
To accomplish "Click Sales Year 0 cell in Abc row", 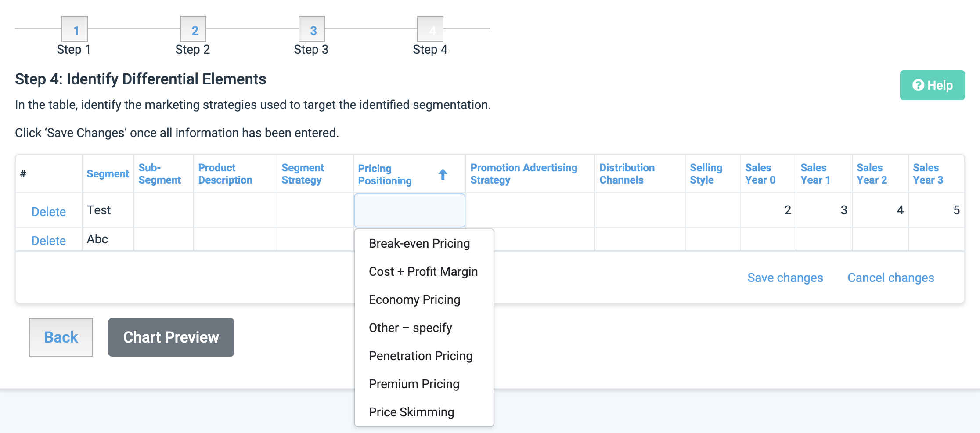I will coord(768,239).
